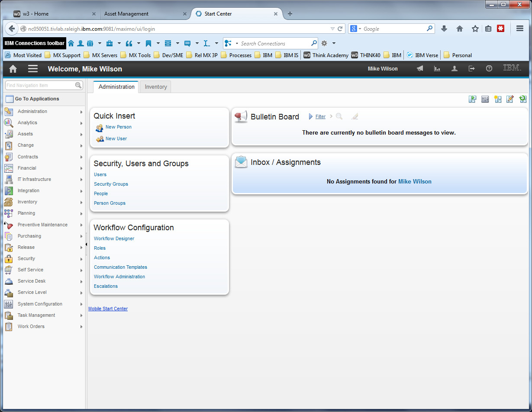
Task: Close the Start Center browser tab
Action: pyautogui.click(x=276, y=14)
